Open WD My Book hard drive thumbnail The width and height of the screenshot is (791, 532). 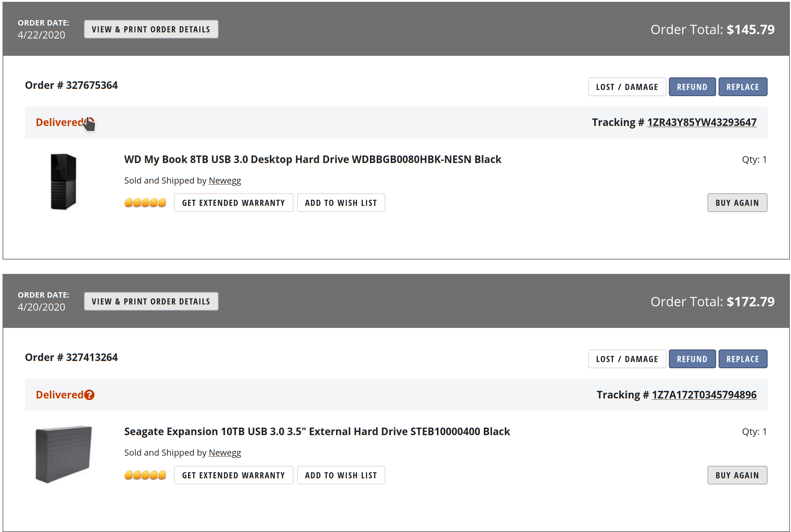point(63,181)
